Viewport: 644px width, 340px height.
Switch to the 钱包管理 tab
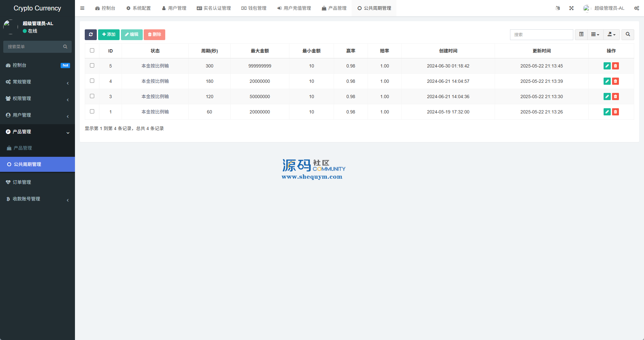tap(254, 8)
